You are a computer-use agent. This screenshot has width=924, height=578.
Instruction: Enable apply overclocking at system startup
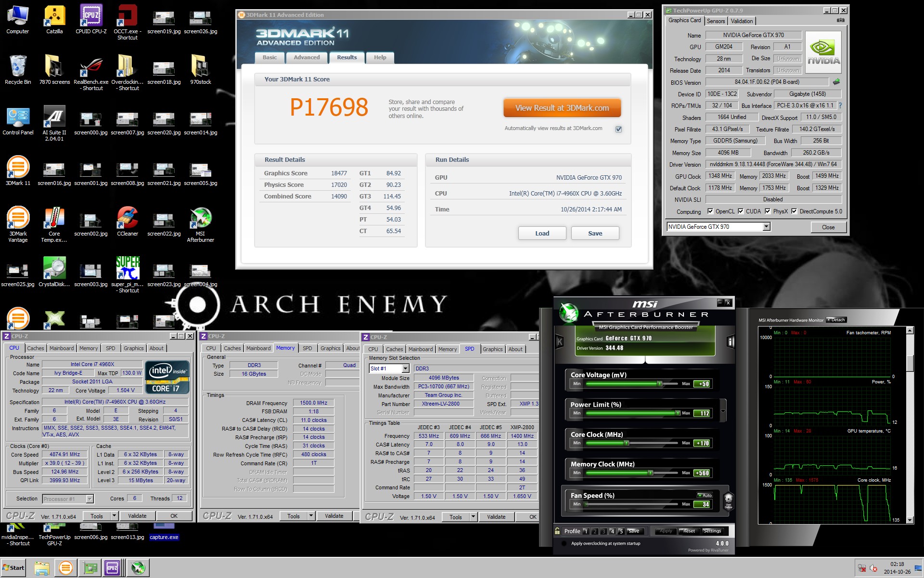[x=564, y=543]
